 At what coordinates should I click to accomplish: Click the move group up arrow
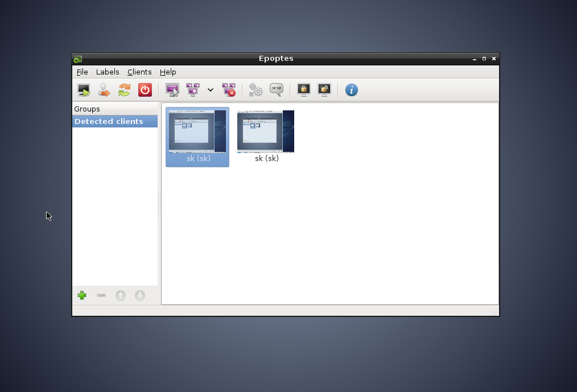121,295
